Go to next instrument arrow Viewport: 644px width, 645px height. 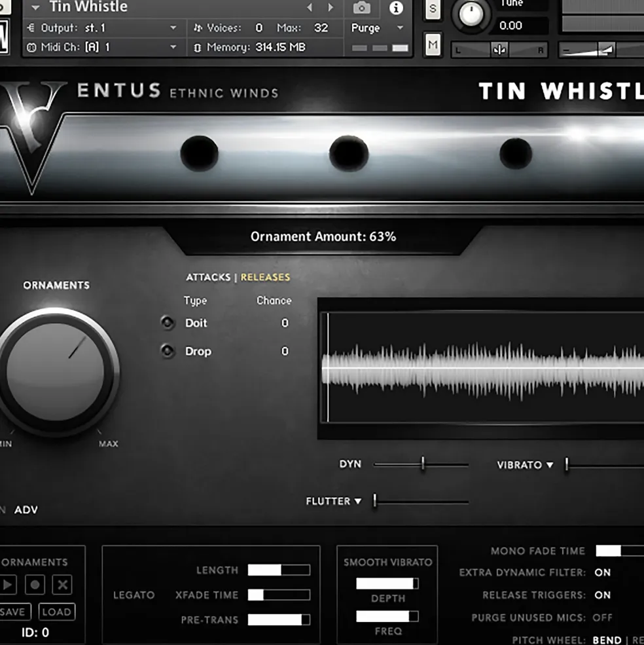pyautogui.click(x=331, y=7)
